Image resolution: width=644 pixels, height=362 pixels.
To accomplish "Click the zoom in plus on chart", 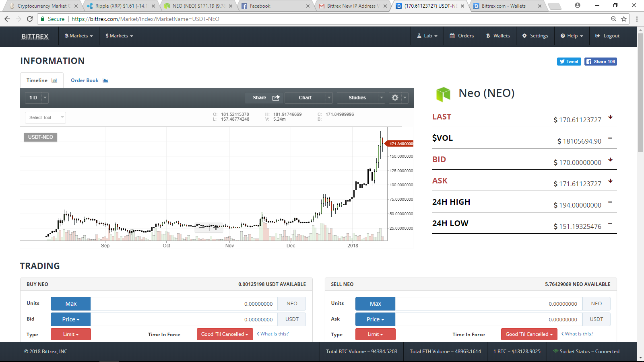I will click(x=216, y=227).
